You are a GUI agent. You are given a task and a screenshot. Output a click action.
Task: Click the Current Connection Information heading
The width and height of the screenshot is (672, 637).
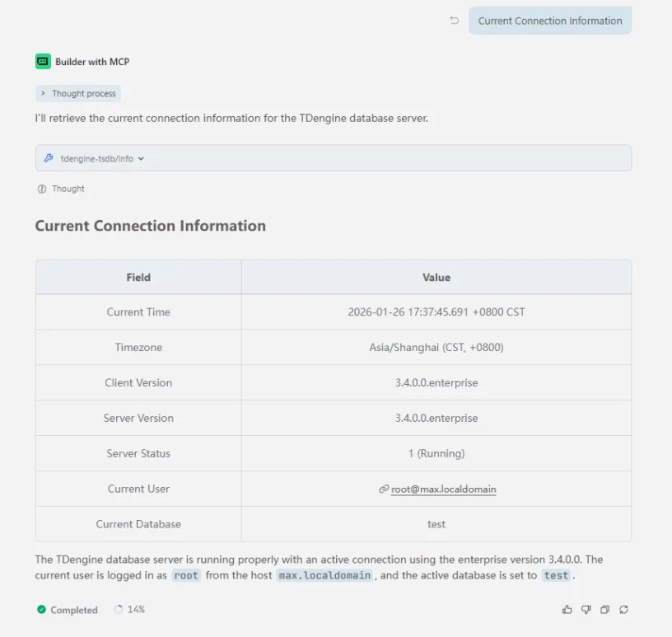pos(150,226)
